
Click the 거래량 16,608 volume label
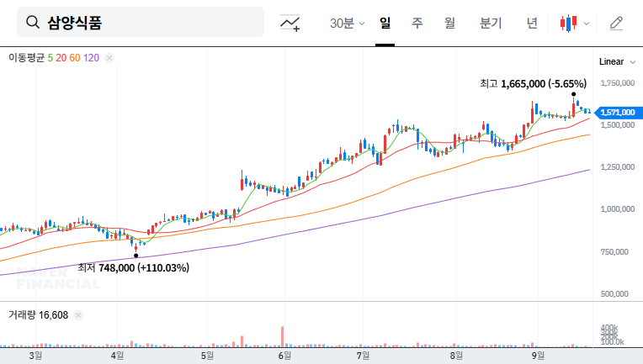pyautogui.click(x=38, y=315)
